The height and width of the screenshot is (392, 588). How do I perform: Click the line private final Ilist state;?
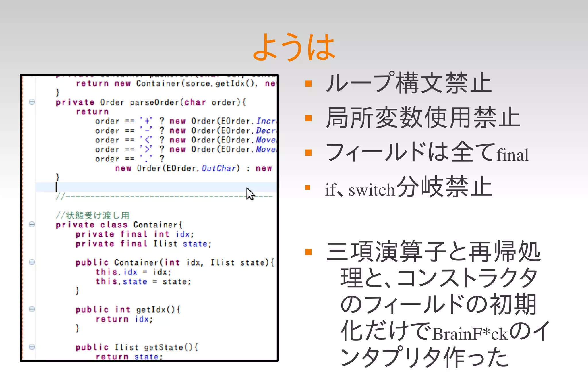(144, 244)
